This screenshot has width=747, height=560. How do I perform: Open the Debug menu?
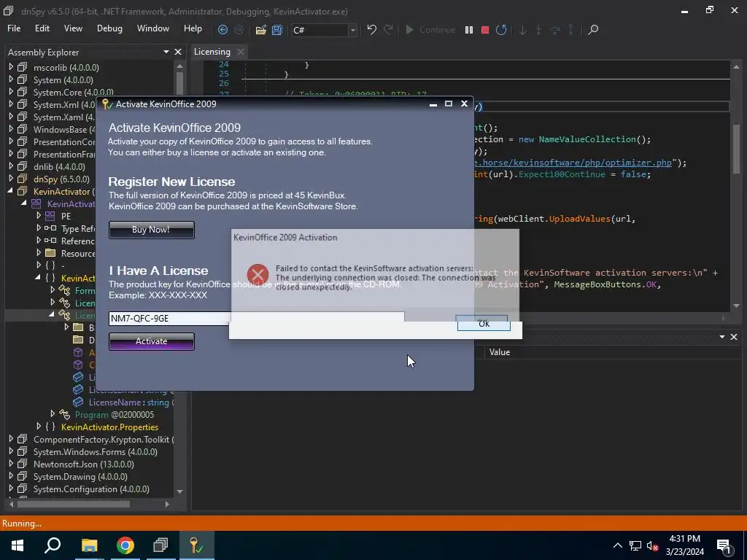(109, 28)
